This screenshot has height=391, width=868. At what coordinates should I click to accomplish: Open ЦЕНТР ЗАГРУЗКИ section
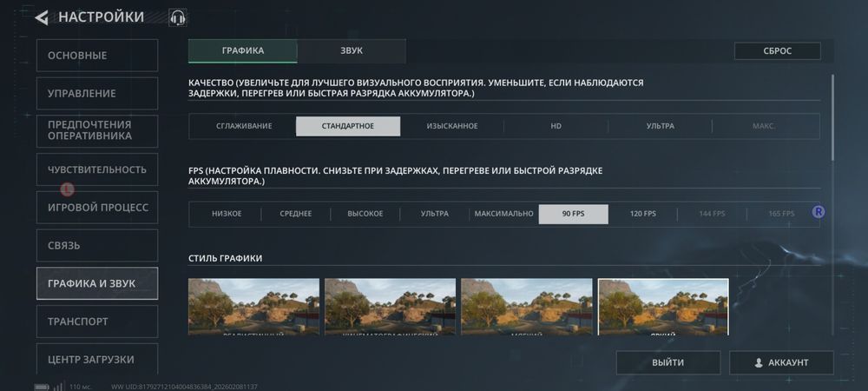pos(97,359)
